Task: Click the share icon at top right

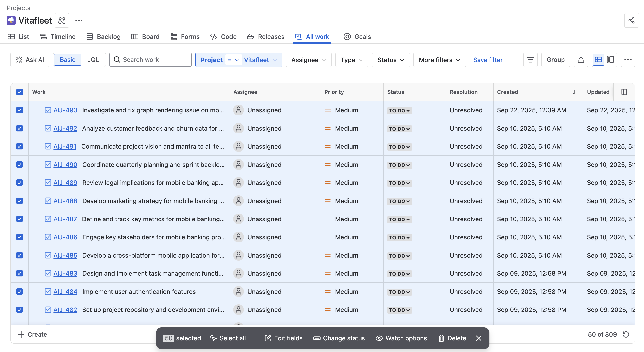Action: point(631,20)
